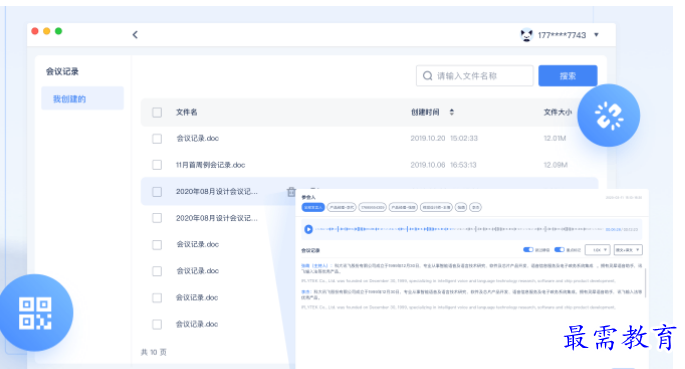The height and width of the screenshot is (369, 685).
Task: Maximize the window with green button
Action: click(x=59, y=31)
